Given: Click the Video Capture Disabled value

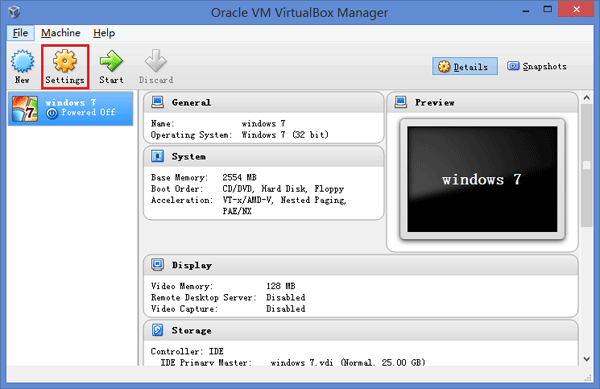Looking at the screenshot, I should 285,309.
